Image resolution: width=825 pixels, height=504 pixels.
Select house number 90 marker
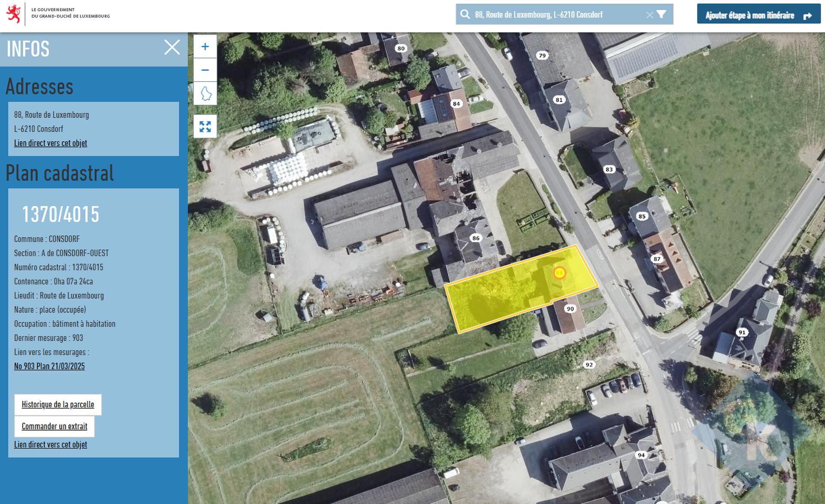pos(570,309)
